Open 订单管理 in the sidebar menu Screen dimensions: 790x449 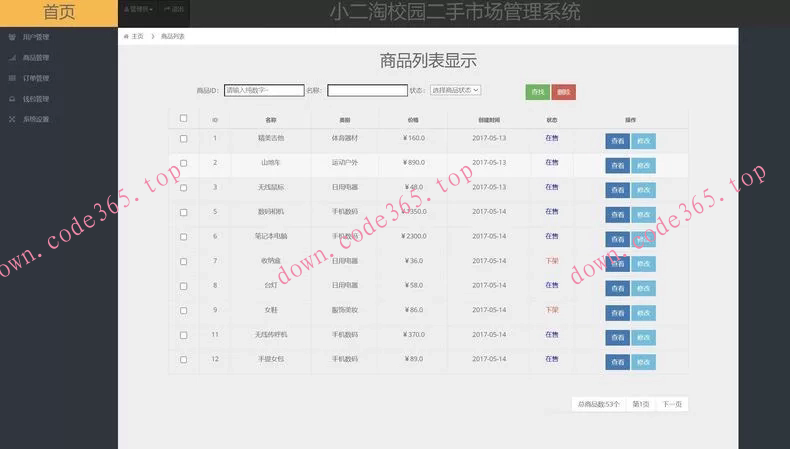coord(36,78)
